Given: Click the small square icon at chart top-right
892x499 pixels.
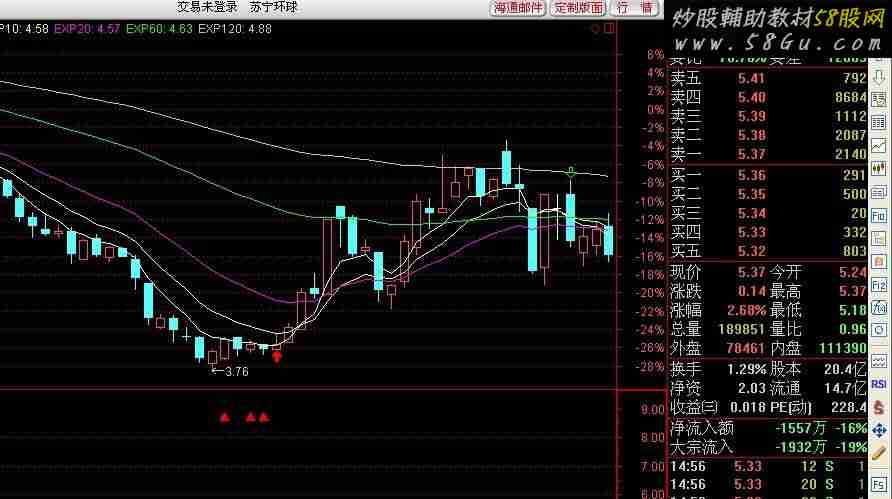Looking at the screenshot, I should point(609,28).
